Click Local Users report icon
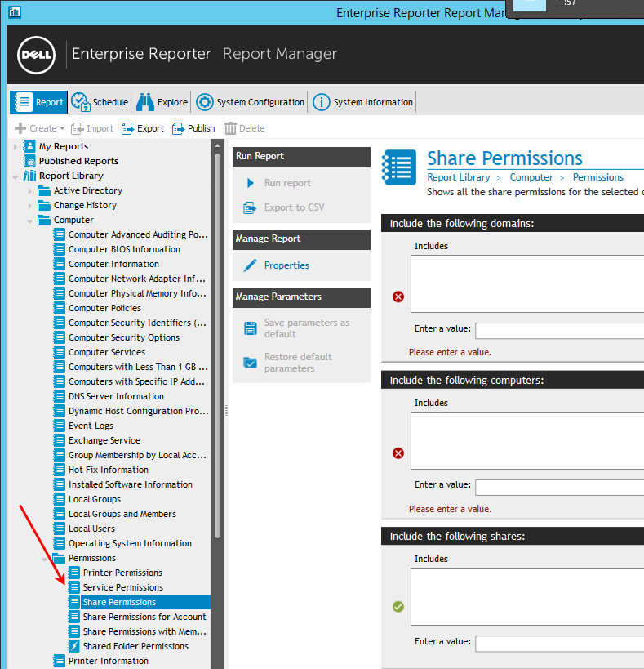 click(x=60, y=529)
